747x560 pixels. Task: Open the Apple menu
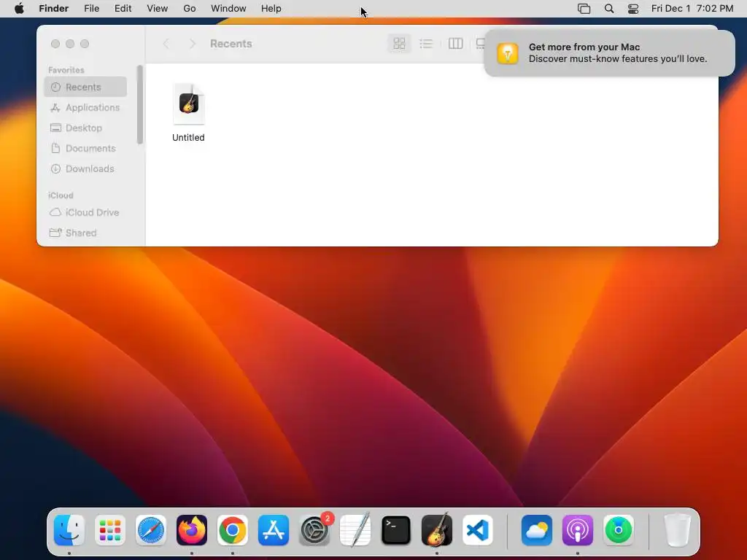(19, 9)
